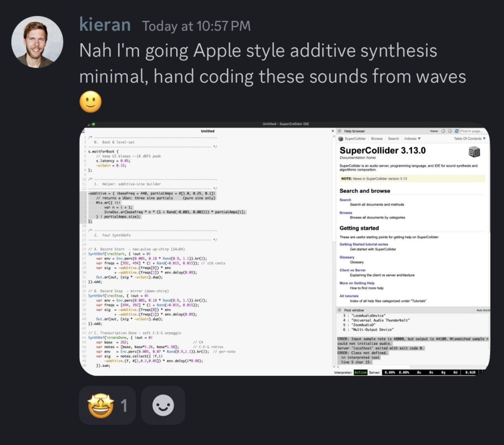The image size is (504, 445).
Task: Open News in SuperCollider version 3.13 link
Action: point(380,179)
